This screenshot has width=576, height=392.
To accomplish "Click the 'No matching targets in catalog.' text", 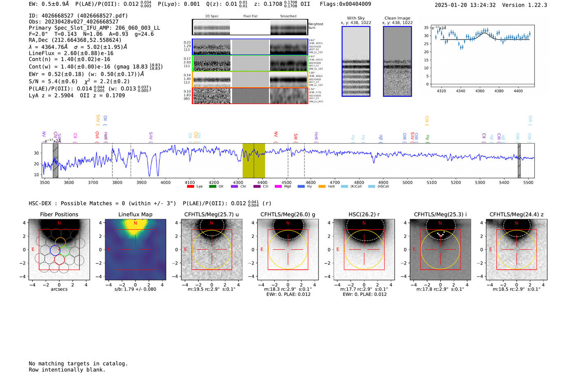I will point(78,364).
